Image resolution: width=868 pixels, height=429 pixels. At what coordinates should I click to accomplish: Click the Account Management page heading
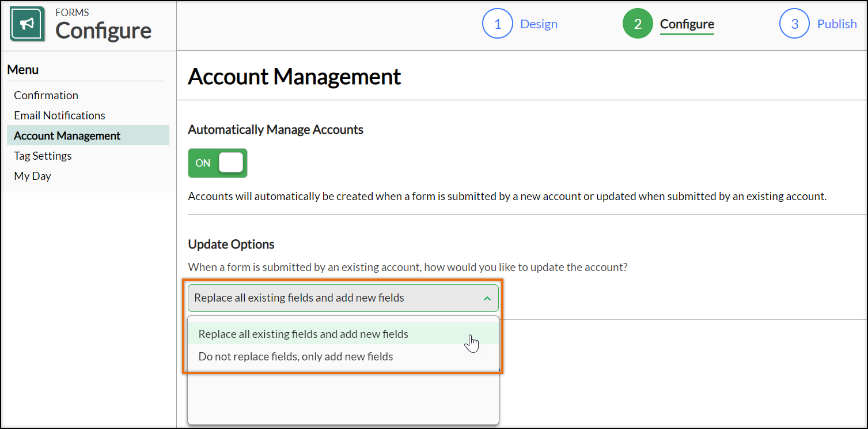(x=294, y=76)
